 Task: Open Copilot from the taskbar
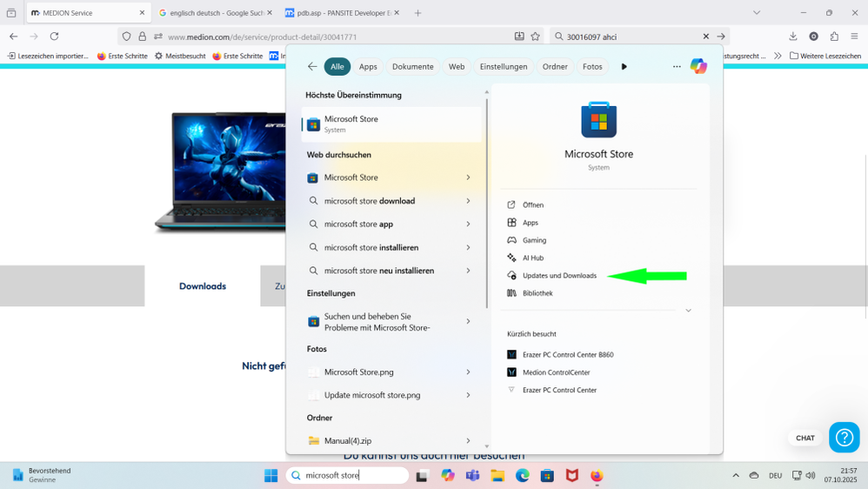[x=448, y=475]
